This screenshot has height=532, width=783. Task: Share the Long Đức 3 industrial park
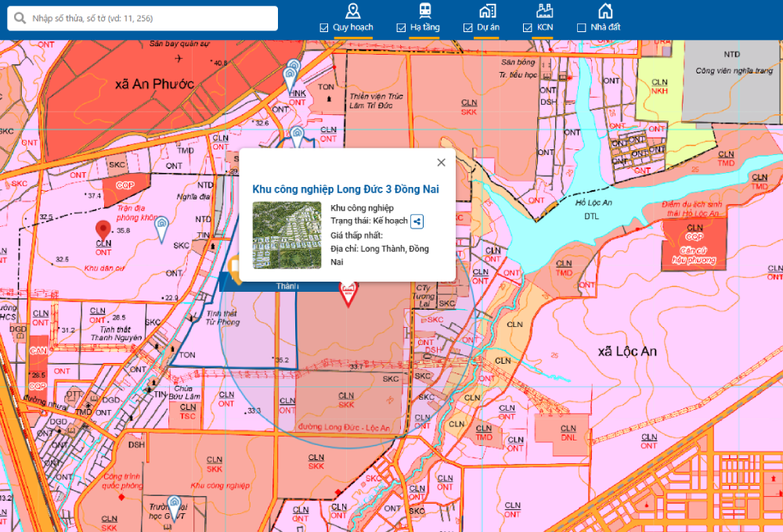417,221
